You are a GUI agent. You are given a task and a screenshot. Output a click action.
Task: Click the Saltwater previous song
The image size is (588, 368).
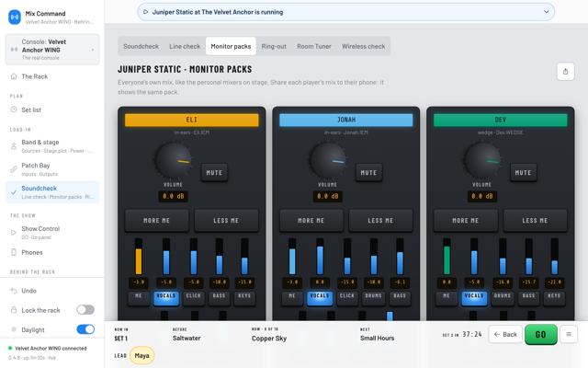[187, 338]
